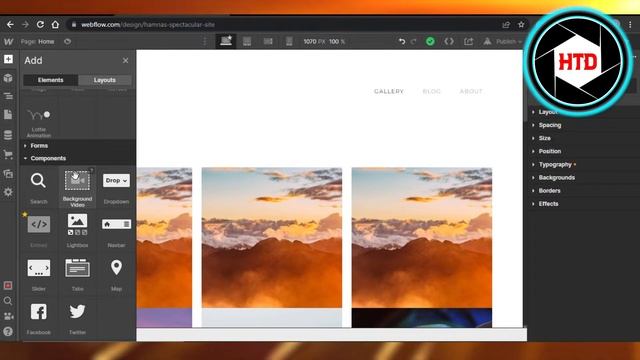
Task: Open the Webflow logo menu
Action: click(9, 42)
